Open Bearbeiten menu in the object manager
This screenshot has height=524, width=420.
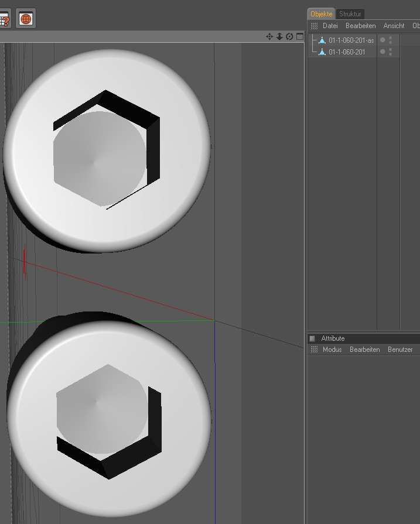[x=360, y=26]
